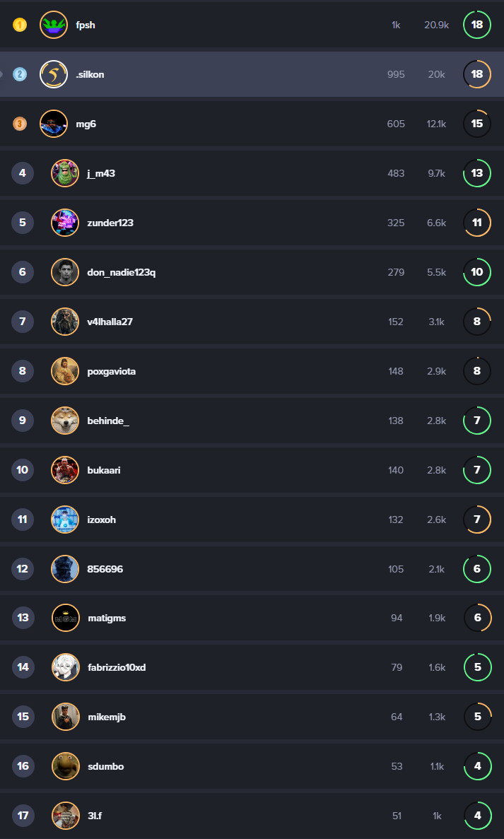Open the don_nadie123q profile link
This screenshot has width=504, height=839.
pyautogui.click(x=122, y=272)
